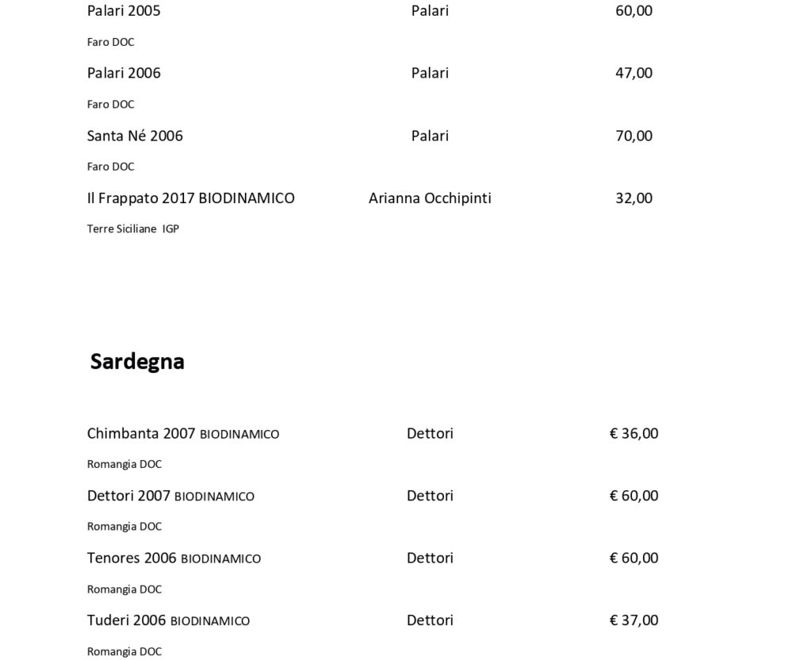The height and width of the screenshot is (660, 812).
Task: Click the Santa Né 2006 wine name
Action: (135, 136)
